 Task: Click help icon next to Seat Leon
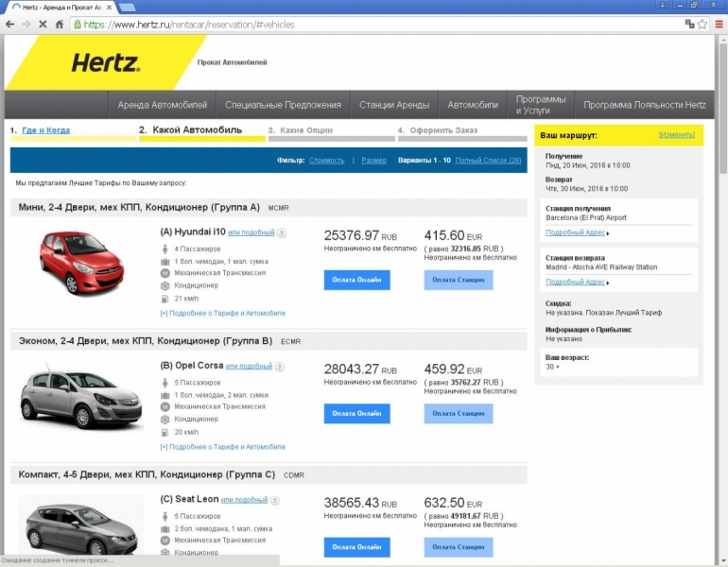pos(275,501)
